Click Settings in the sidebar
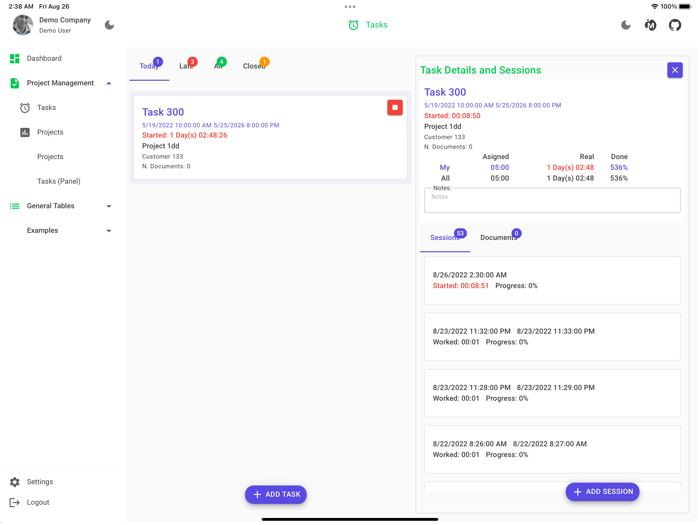Image resolution: width=700 pixels, height=525 pixels. tap(40, 482)
